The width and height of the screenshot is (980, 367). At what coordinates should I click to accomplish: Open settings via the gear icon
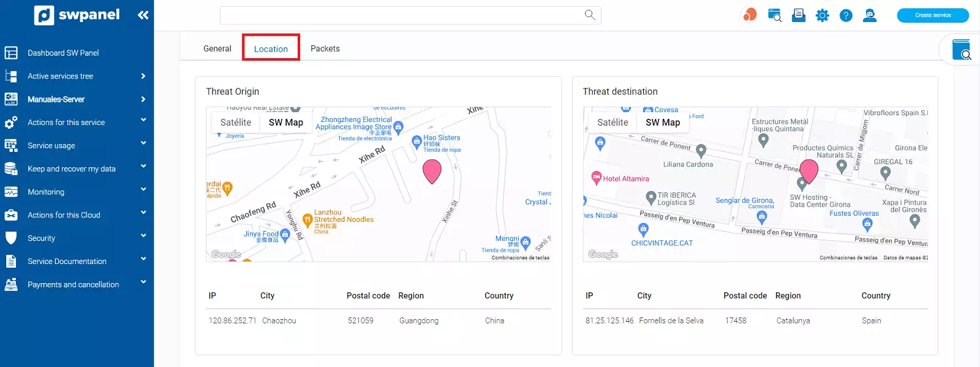[822, 15]
